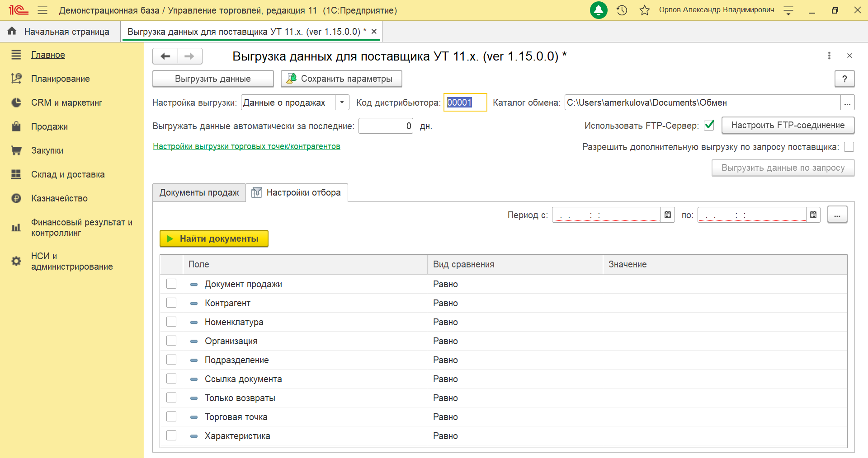
Task: Click the Поле column header
Action: pos(305,264)
